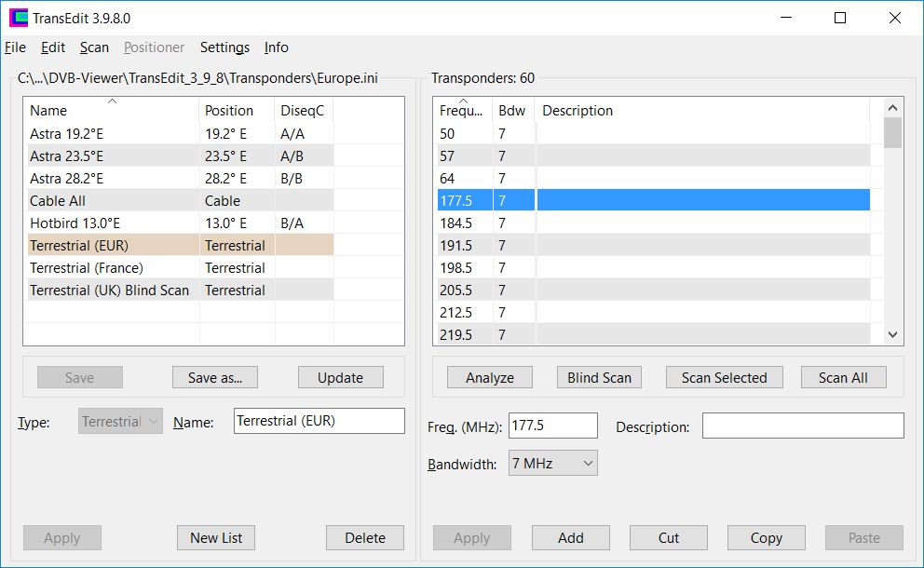This screenshot has width=924, height=568.
Task: Open the Settings menu
Action: pos(224,47)
